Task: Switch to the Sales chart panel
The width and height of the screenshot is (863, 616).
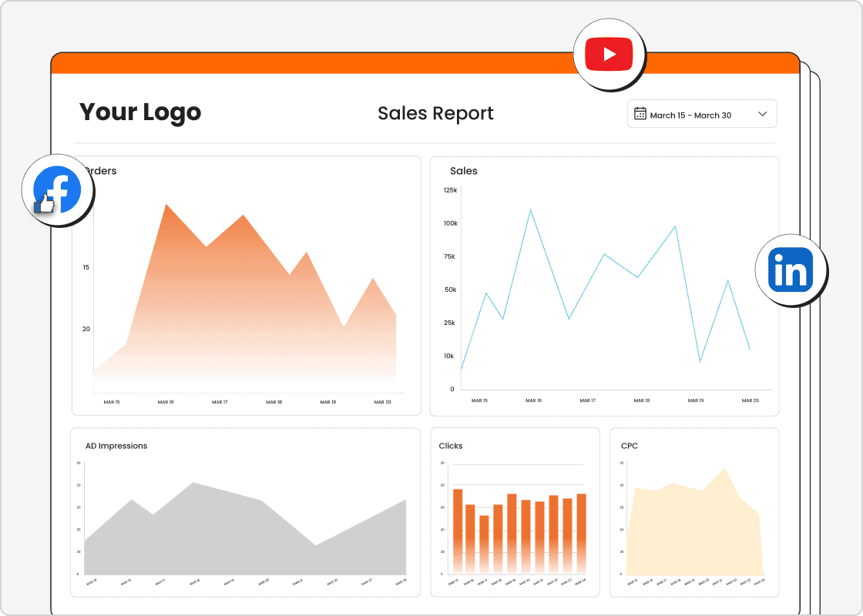Action: point(604,285)
